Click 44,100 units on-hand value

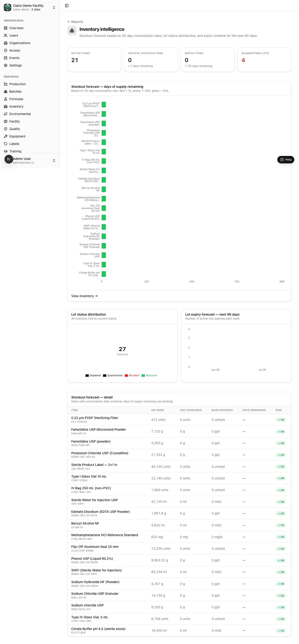click(161, 467)
